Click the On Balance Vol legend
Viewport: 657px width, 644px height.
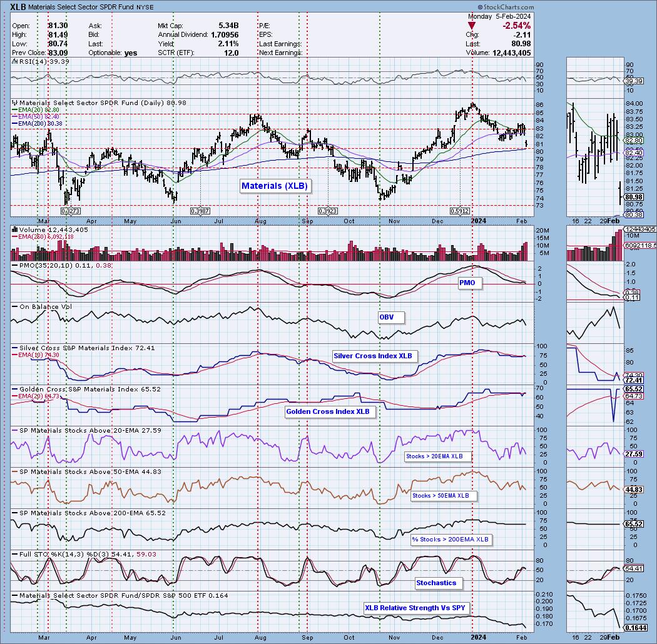(42, 307)
